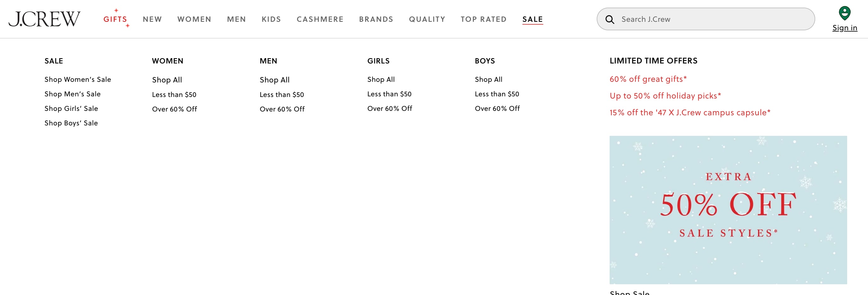
Task: Click the Extra 50% Off sale banner
Action: [x=728, y=210]
